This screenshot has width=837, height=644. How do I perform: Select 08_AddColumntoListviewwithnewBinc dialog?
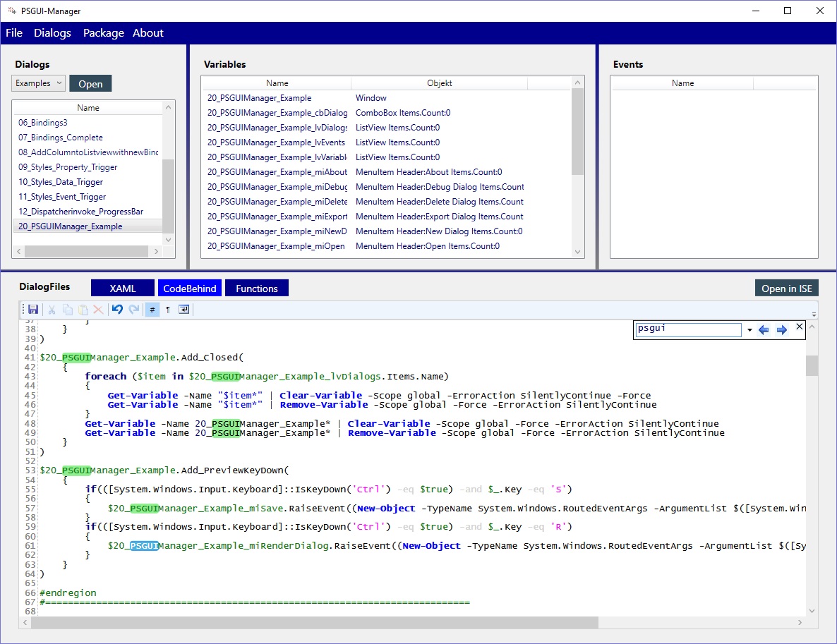(x=88, y=152)
